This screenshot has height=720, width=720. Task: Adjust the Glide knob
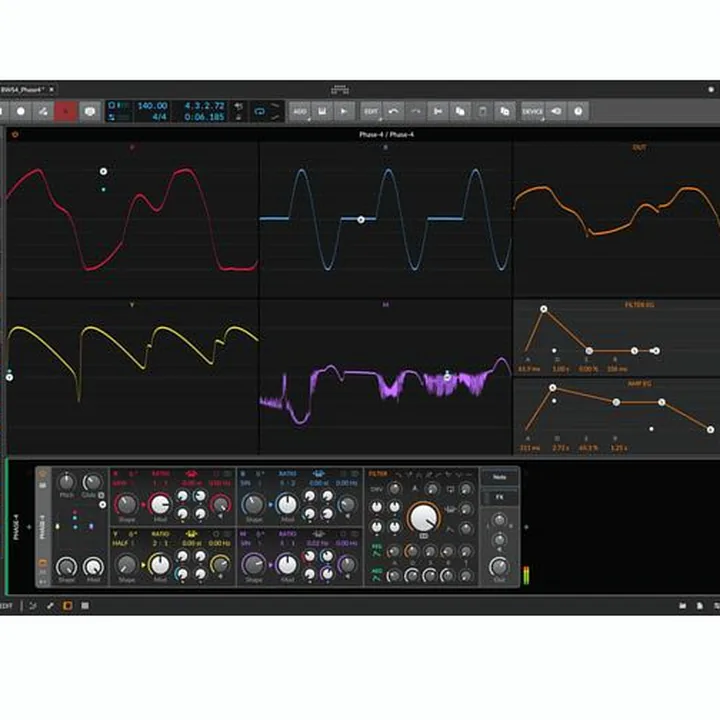(92, 482)
